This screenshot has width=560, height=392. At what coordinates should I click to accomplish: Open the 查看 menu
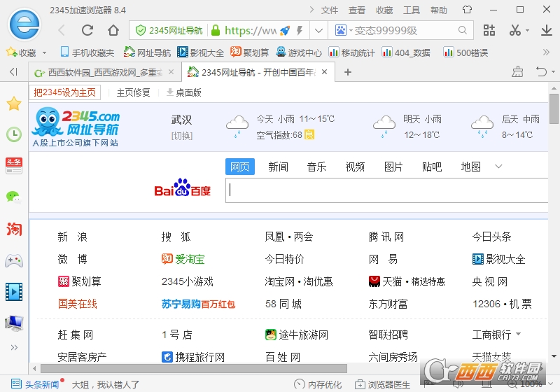(x=357, y=10)
